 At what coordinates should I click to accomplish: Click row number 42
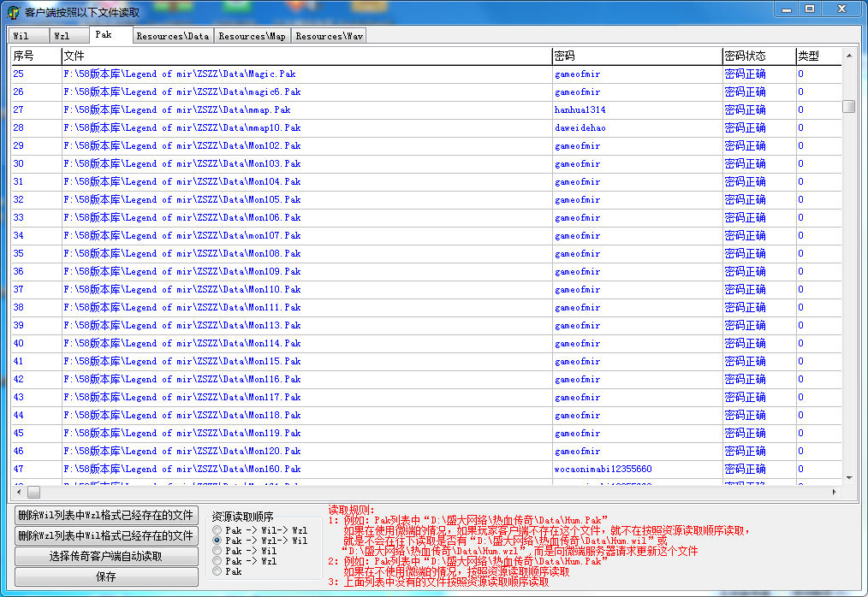pos(18,379)
